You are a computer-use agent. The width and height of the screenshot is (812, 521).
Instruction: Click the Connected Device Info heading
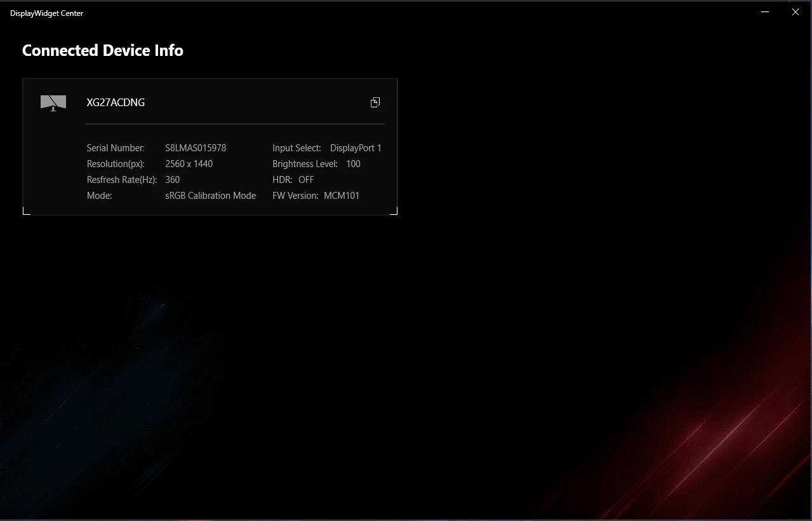pos(103,51)
